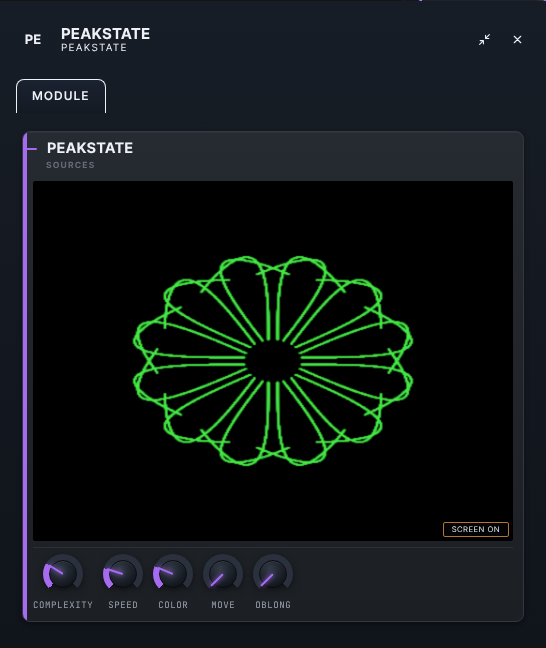Select the PEAKSTATE section header title
Image resolution: width=546 pixels, height=648 pixels.
(90, 148)
